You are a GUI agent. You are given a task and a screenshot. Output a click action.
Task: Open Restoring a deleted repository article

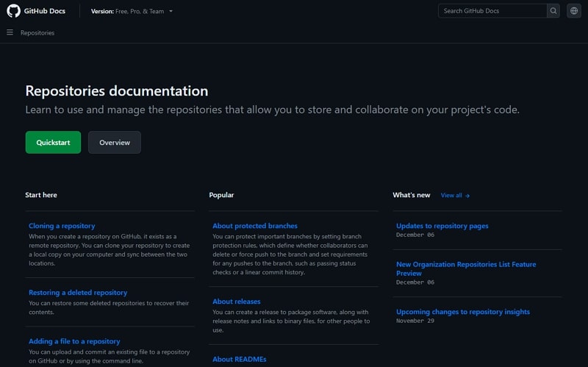point(78,292)
